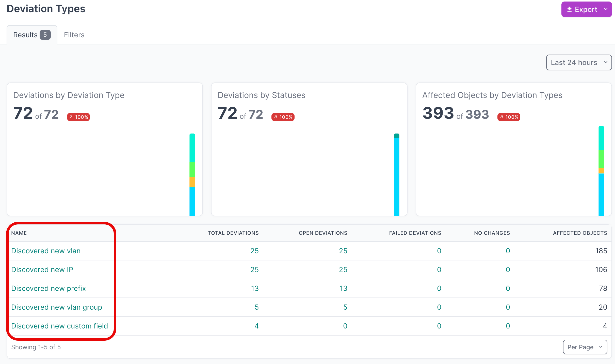Expand the Export options chevron

pyautogui.click(x=605, y=9)
